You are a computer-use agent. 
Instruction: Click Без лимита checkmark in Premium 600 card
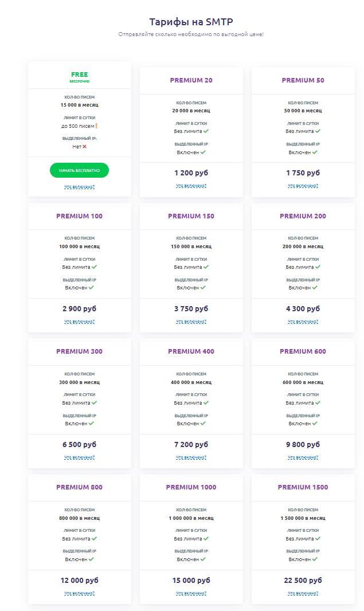pyautogui.click(x=318, y=403)
